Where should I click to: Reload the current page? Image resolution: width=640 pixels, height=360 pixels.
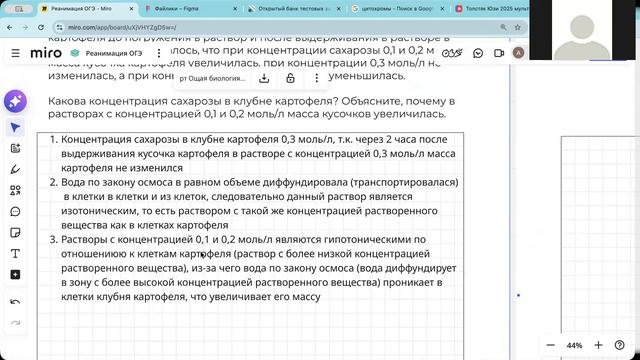[x=41, y=27]
